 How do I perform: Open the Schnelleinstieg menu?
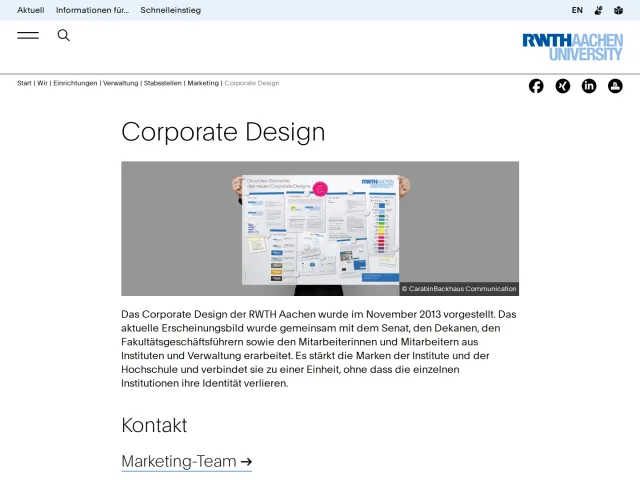point(171,10)
